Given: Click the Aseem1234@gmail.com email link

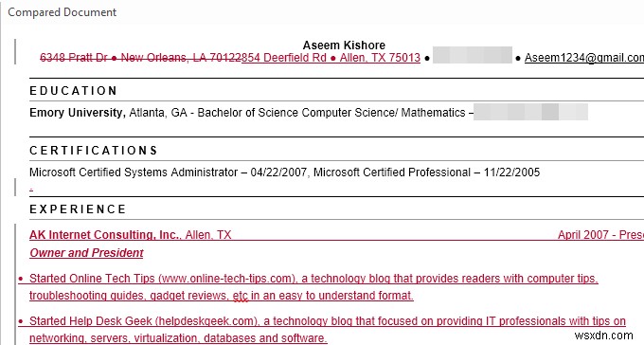Looking at the screenshot, I should (x=584, y=58).
